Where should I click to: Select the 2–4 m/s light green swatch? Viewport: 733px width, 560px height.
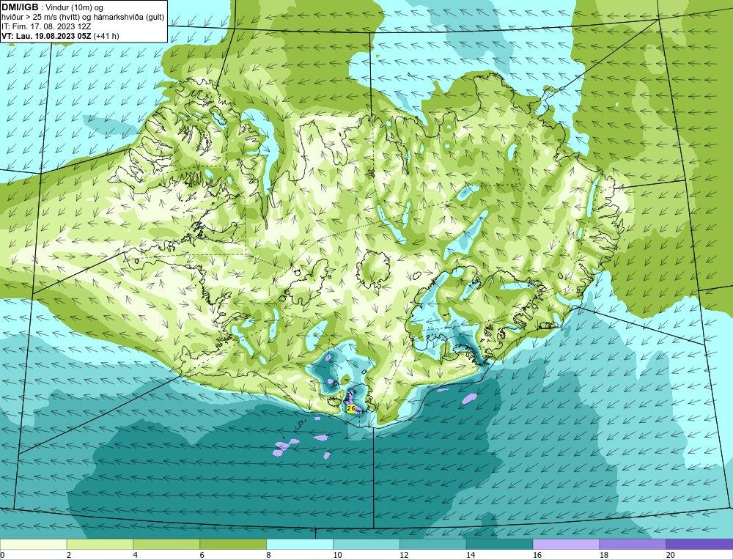click(100, 545)
